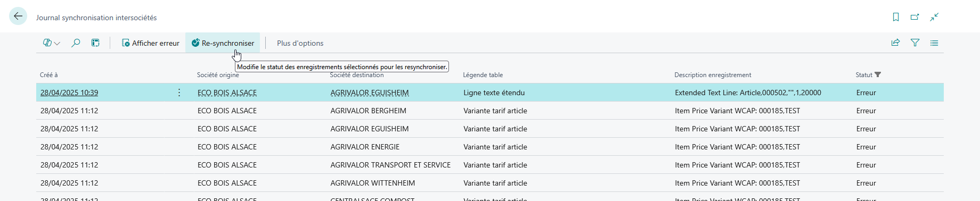Image resolution: width=980 pixels, height=201 pixels.
Task: Switch the list view layout icon
Action: [x=934, y=43]
